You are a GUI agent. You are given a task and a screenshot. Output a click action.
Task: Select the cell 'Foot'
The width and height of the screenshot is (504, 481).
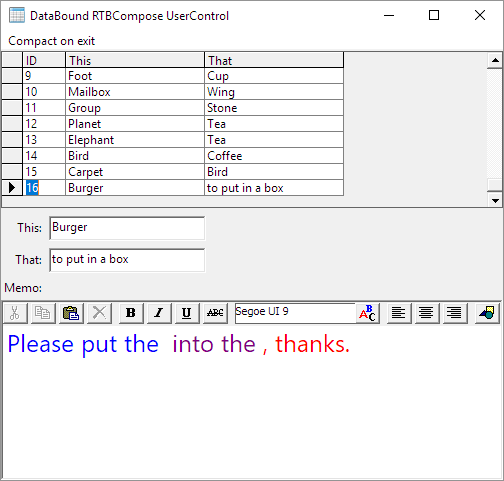pyautogui.click(x=135, y=76)
